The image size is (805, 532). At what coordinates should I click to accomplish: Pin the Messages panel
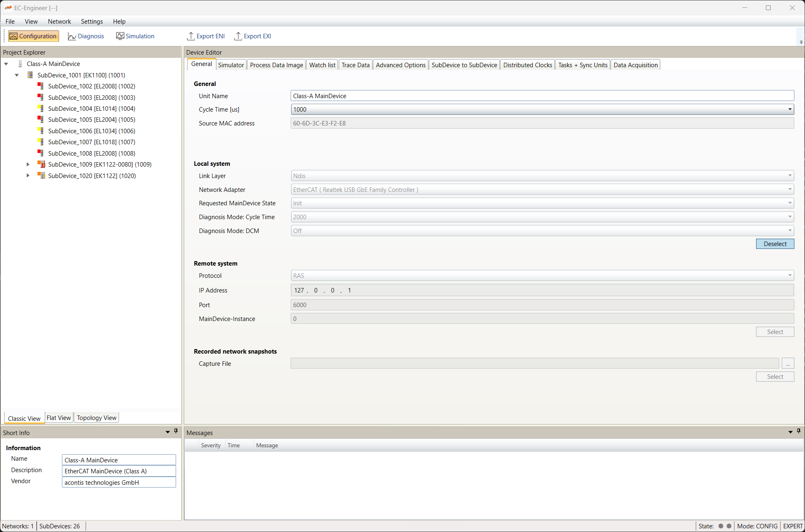coord(798,431)
